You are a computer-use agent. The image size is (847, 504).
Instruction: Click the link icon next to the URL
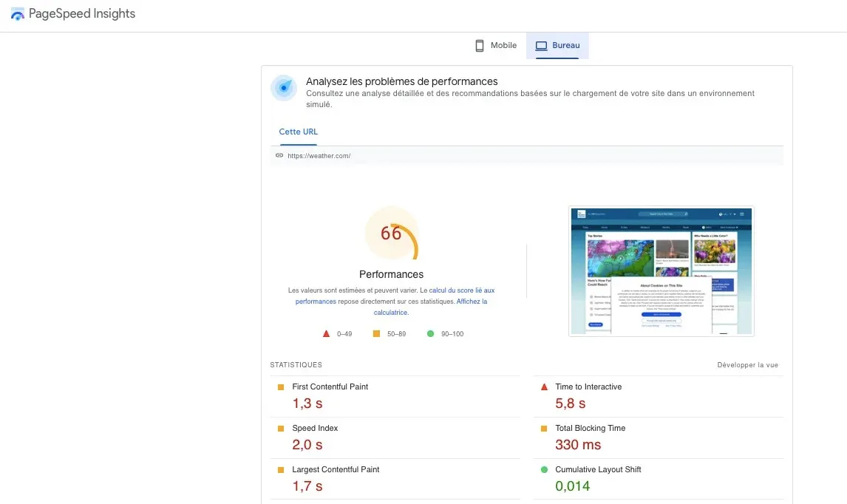pos(279,155)
